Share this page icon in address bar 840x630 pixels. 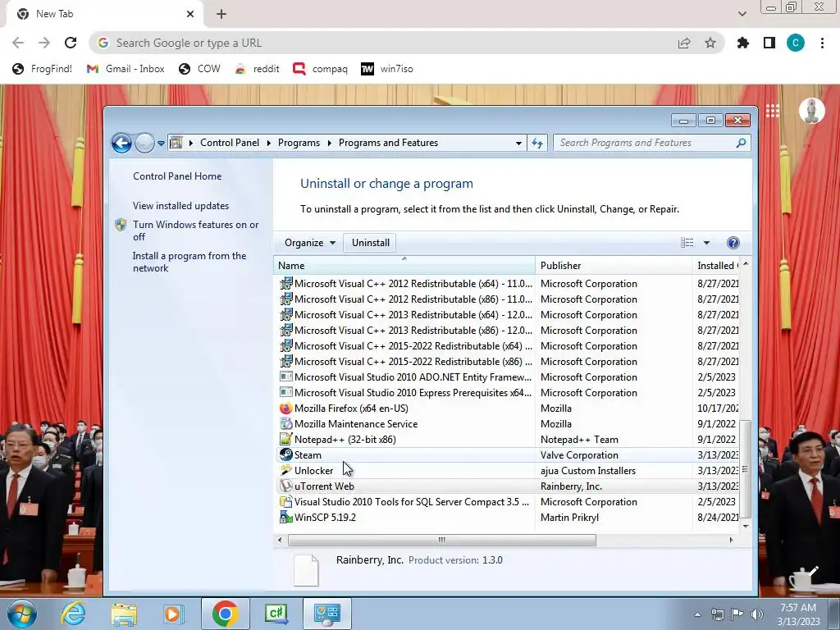pyautogui.click(x=684, y=43)
